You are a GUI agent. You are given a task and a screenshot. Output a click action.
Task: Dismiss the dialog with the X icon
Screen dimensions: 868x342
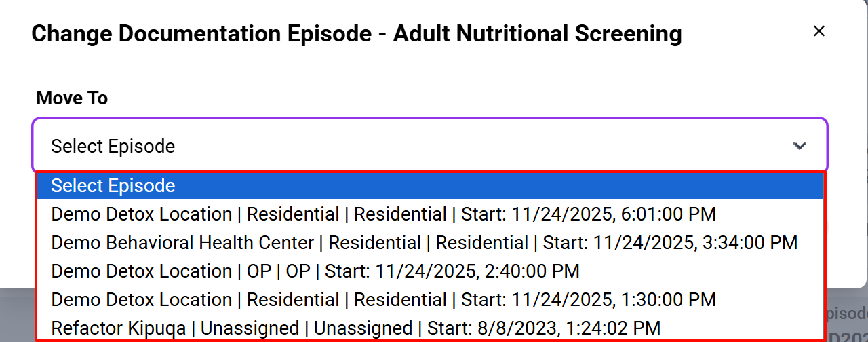(x=819, y=31)
